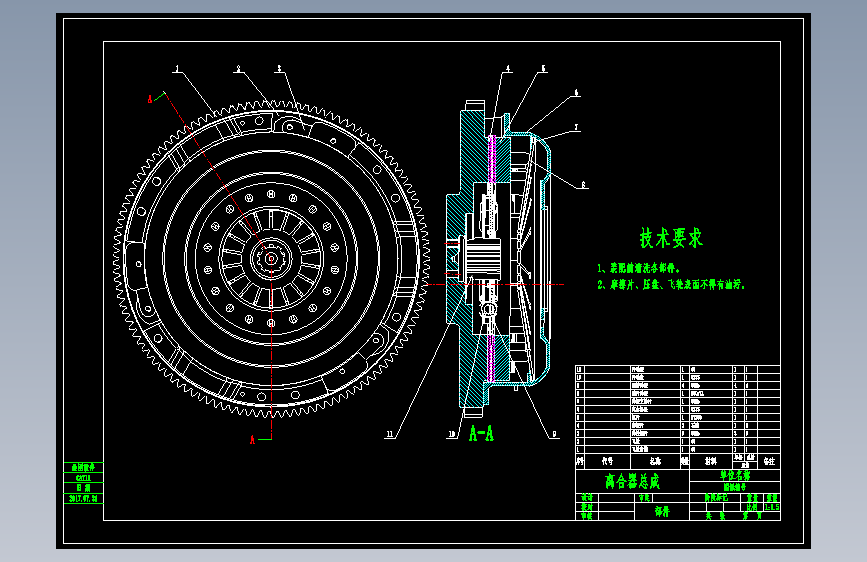Click the "部件" cell in title block

(662, 512)
